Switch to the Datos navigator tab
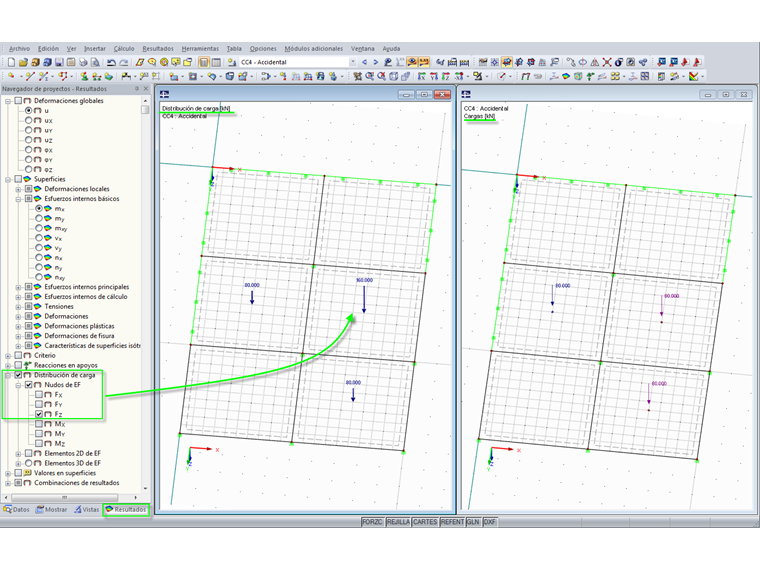760x570 pixels. (x=16, y=509)
